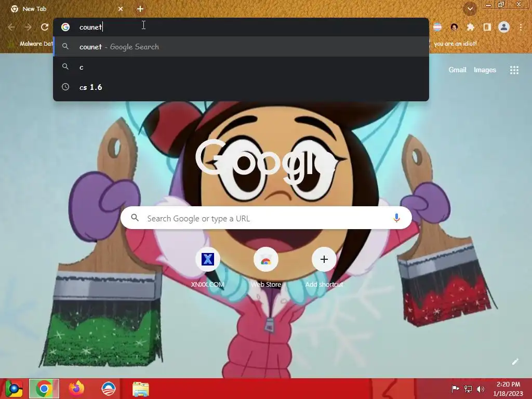
Task: Go back using the browser back arrow
Action: coord(11,27)
